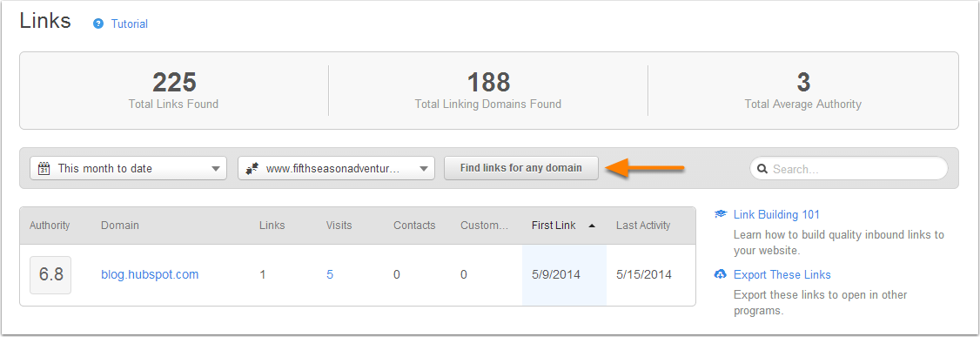The image size is (980, 337).
Task: Click the Find links for any domain button
Action: [521, 168]
